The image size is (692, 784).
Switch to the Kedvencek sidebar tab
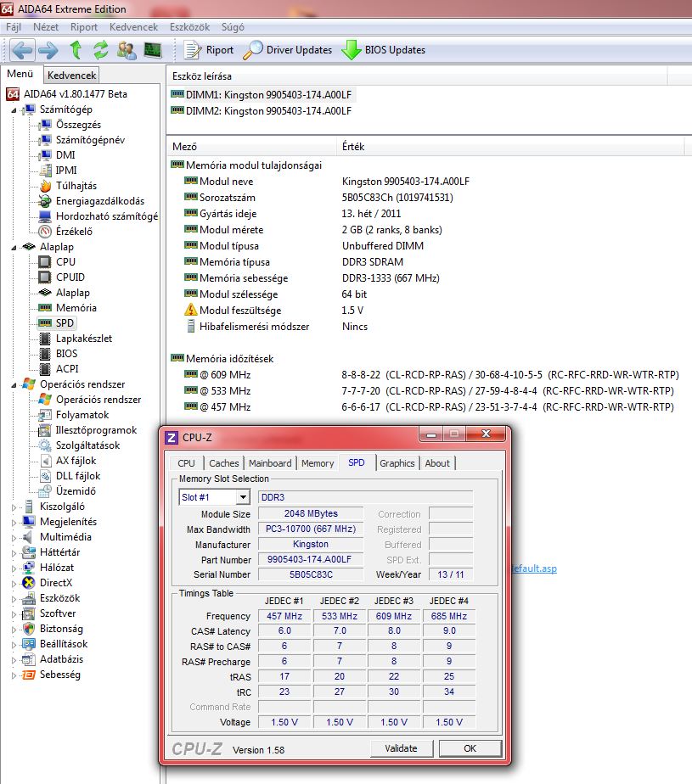pos(71,75)
